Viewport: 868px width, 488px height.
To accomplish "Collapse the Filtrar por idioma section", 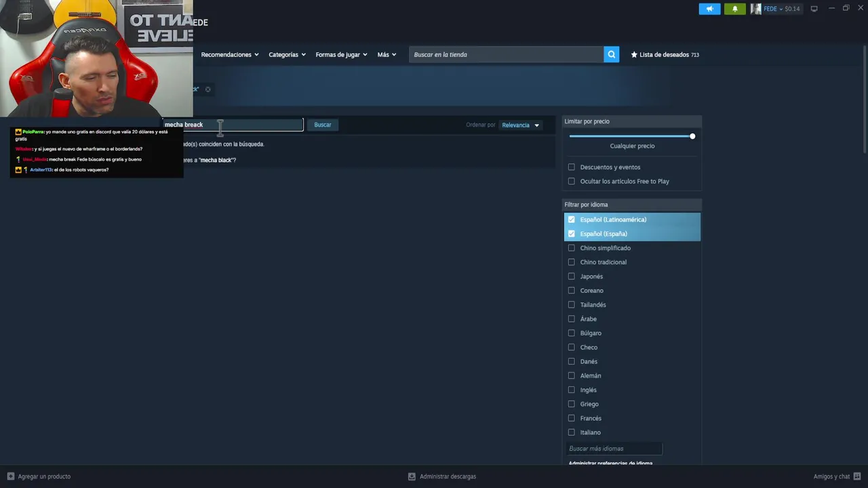I will 632,205.
